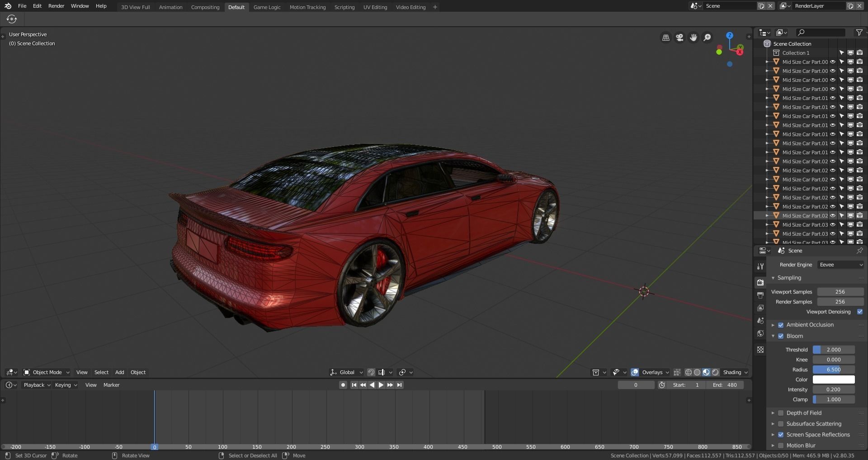Enable the Depth of Field checkbox
The width and height of the screenshot is (868, 460).
pos(781,413)
